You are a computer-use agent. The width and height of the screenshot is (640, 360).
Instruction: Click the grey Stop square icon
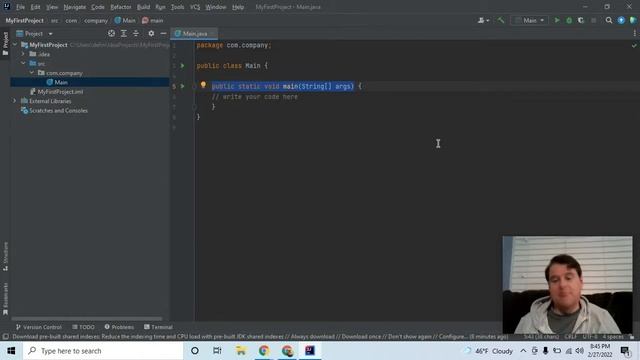(593, 20)
